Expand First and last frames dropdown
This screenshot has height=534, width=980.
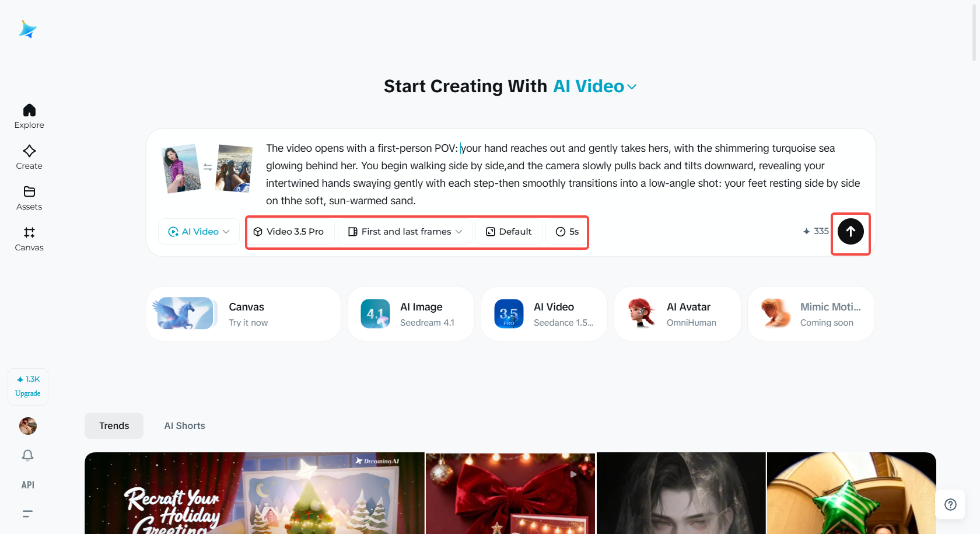[405, 232]
